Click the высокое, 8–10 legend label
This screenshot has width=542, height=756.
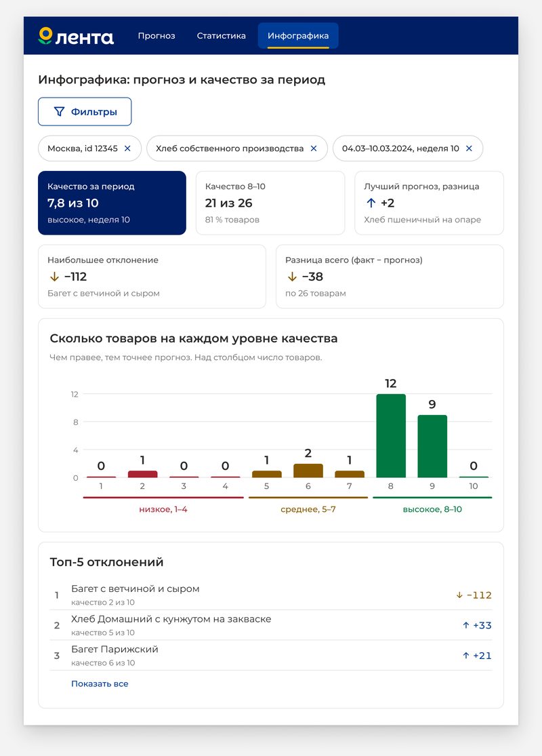click(432, 509)
